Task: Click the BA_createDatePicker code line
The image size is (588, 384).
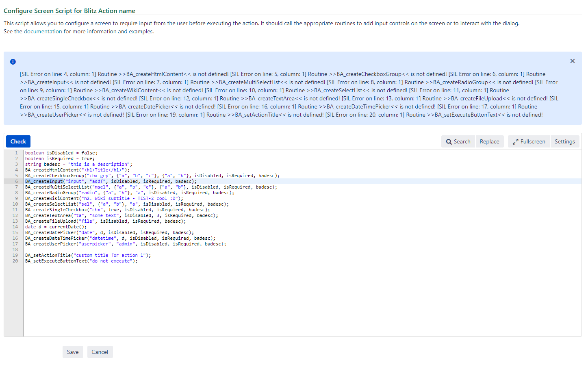Action: click(110, 232)
